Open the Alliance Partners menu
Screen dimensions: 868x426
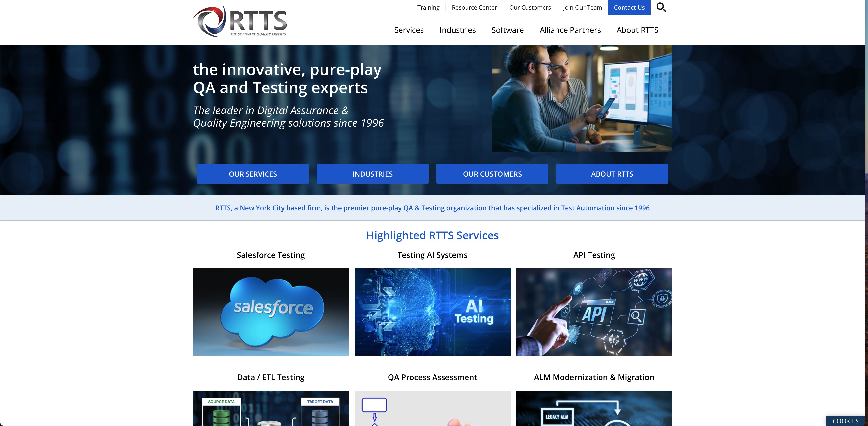pyautogui.click(x=570, y=30)
